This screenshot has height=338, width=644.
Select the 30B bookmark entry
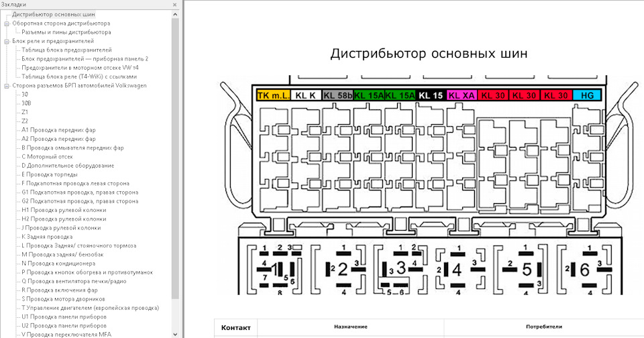[26, 103]
